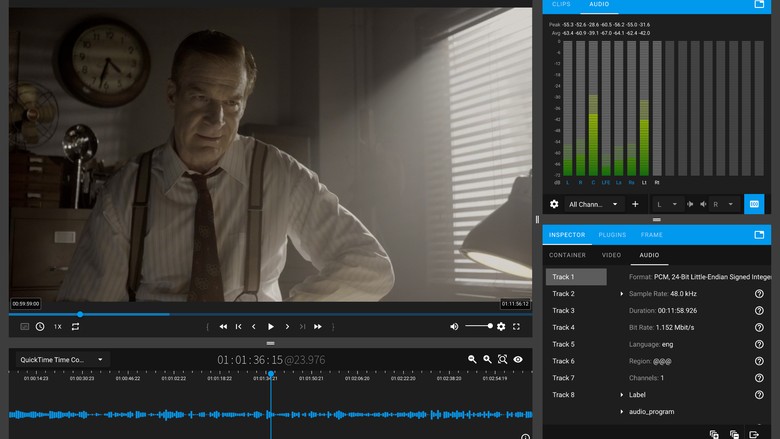Switch to the FRAME tab
The height and width of the screenshot is (439, 780).
pyautogui.click(x=652, y=235)
